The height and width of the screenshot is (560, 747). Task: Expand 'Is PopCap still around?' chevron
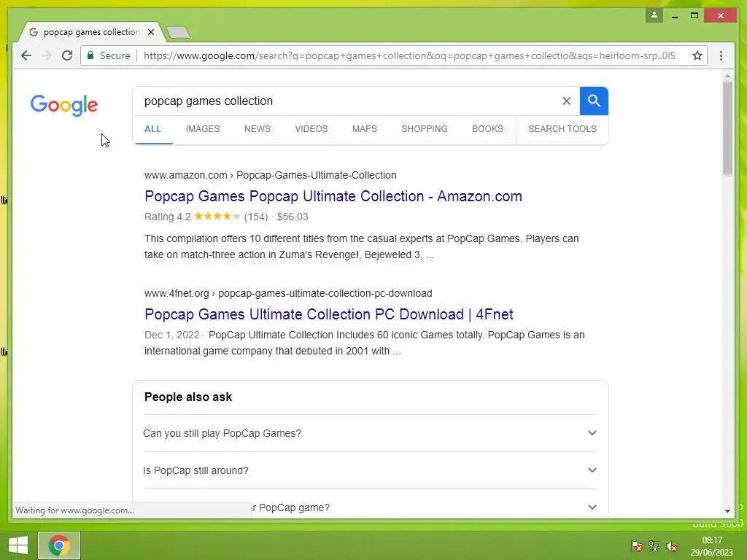point(592,470)
